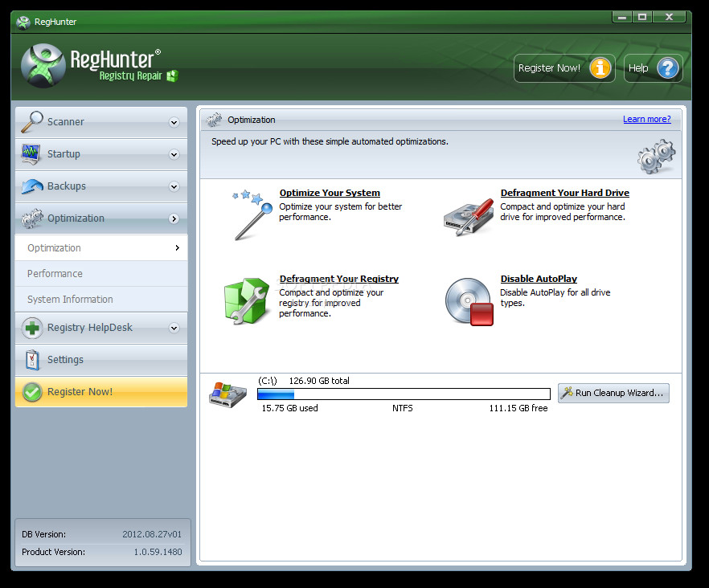Click the Register Now header button
Screen dimensions: 709x588
pyautogui.click(x=564, y=68)
